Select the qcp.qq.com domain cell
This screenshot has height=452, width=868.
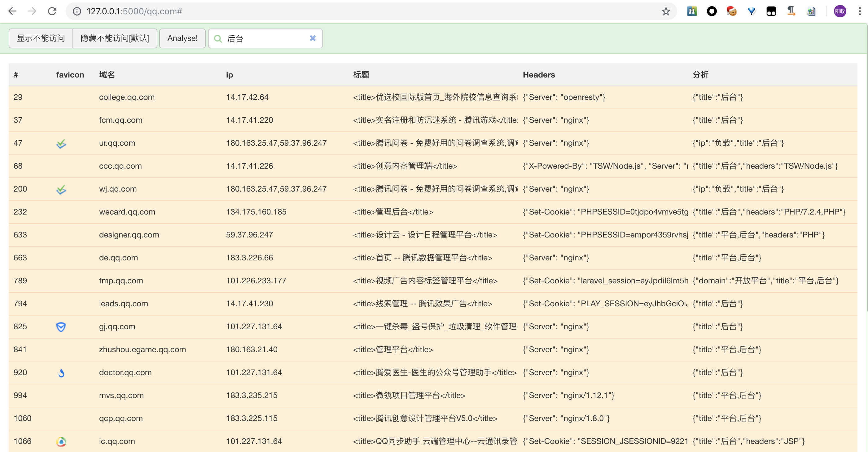pyautogui.click(x=121, y=419)
